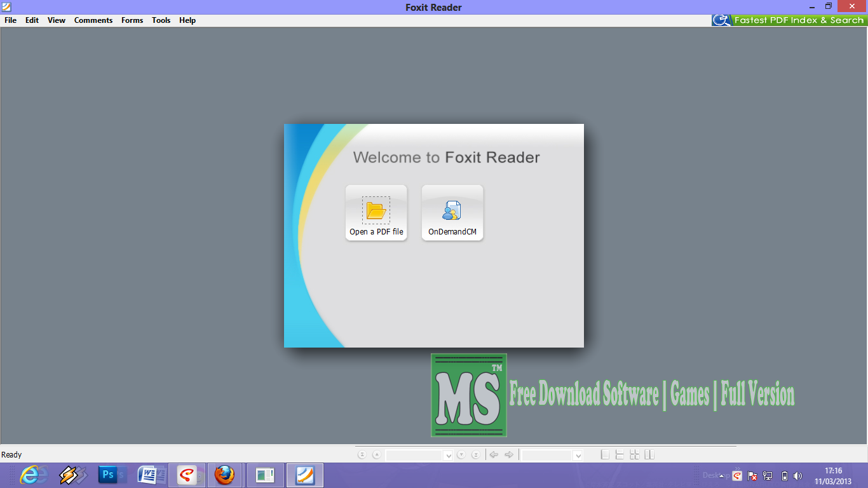The width and height of the screenshot is (868, 488).
Task: Select continuous facing layout icon
Action: click(x=634, y=455)
